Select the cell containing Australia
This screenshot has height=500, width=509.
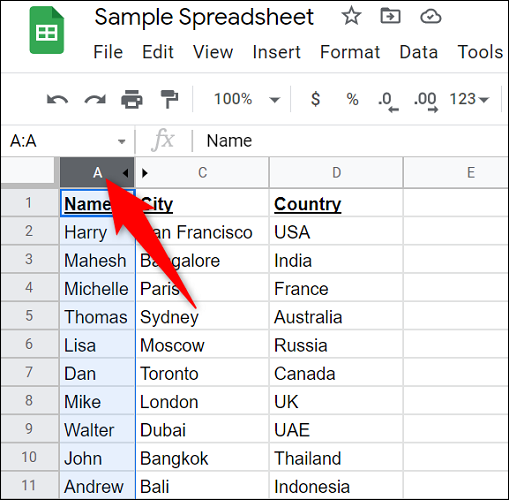(336, 316)
